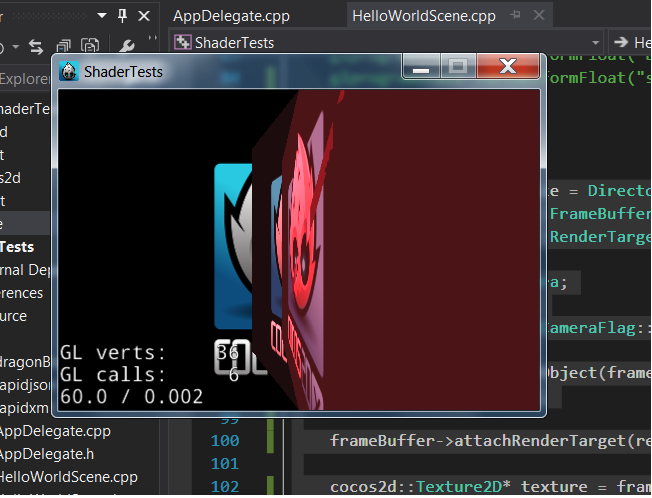Switch to the HelloWorldScene.cpp editor tab
The image size is (652, 498).
pyautogui.click(x=424, y=16)
